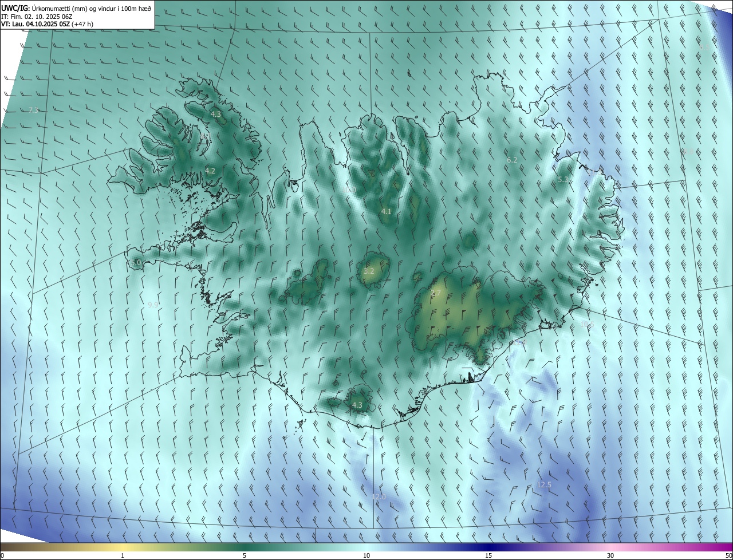Screen dimensions: 733x560
Task: Click the colorbar tick label "10"
Action: 366,555
